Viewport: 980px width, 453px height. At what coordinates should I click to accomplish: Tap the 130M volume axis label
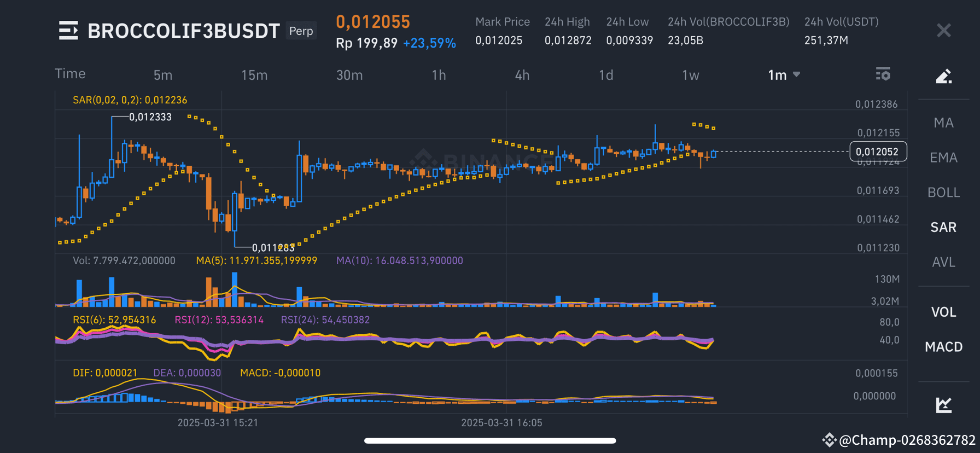pyautogui.click(x=887, y=280)
